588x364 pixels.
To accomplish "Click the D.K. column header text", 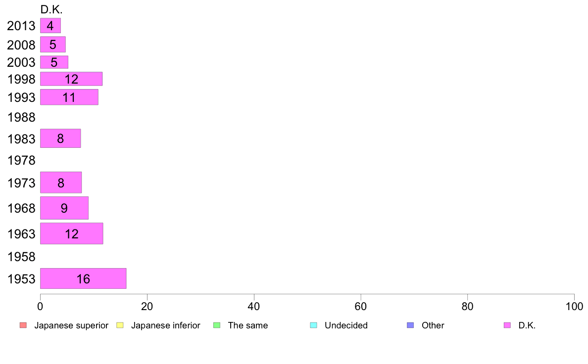I will pos(51,9).
